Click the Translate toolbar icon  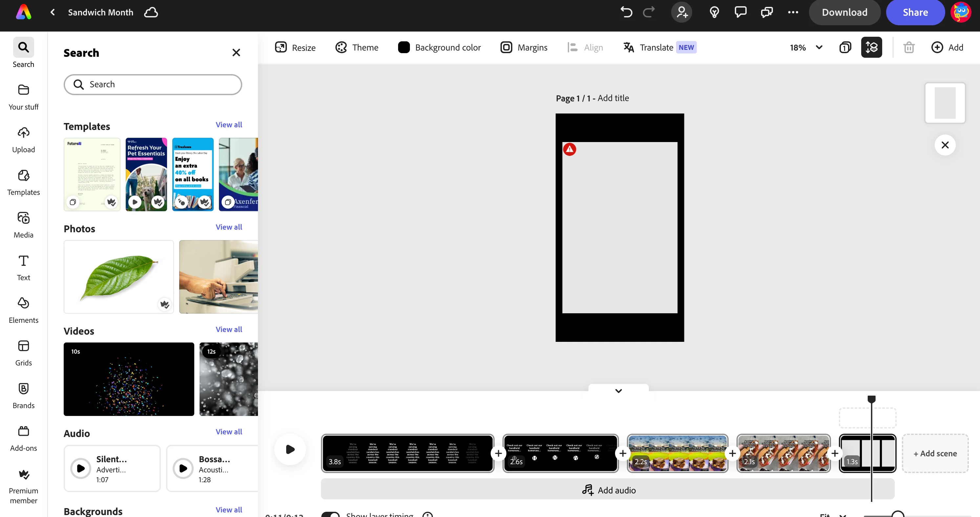click(x=628, y=48)
